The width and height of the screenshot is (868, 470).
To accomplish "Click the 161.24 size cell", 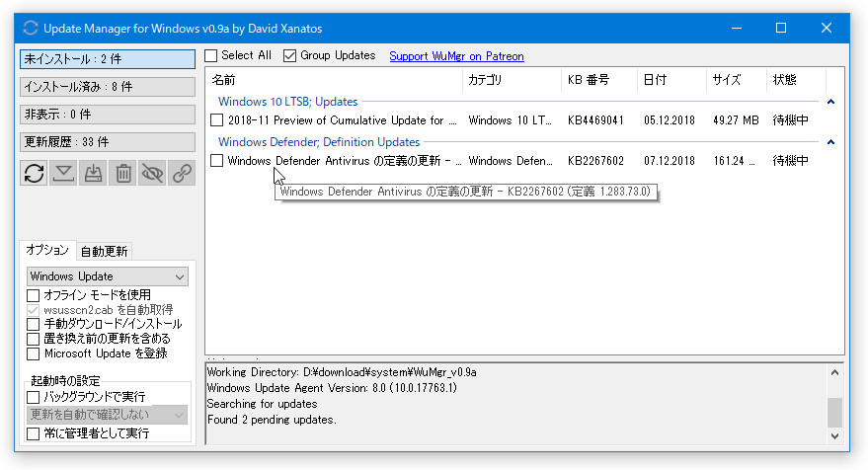I will pos(734,161).
